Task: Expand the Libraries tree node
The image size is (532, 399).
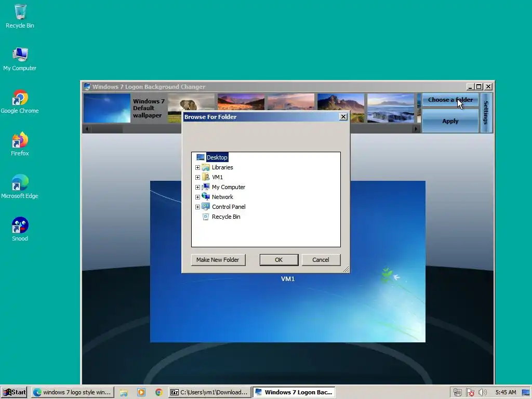Action: point(197,168)
